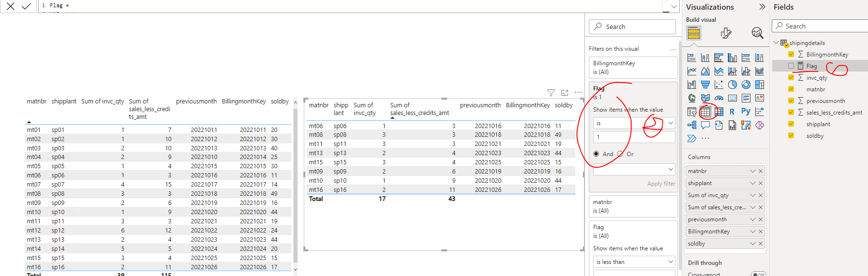Get more visuals via ellipsis

click(x=705, y=138)
